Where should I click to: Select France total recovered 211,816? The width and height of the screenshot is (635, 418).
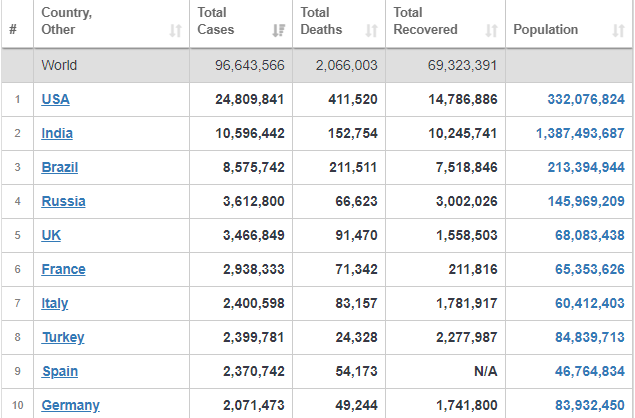point(473,269)
